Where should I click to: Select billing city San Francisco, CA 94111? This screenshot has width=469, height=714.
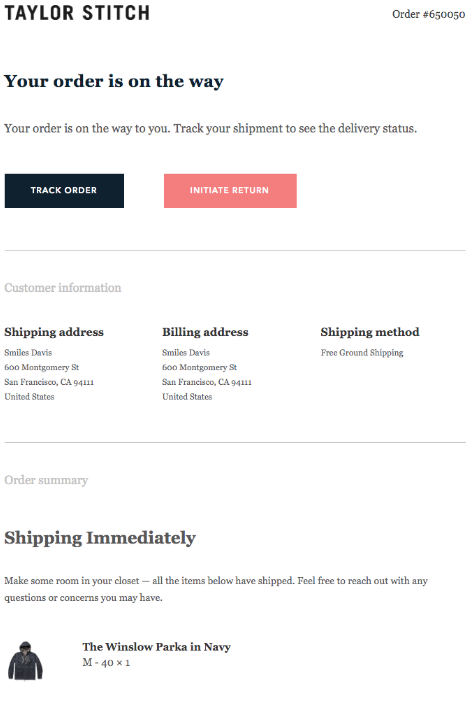[x=207, y=382]
